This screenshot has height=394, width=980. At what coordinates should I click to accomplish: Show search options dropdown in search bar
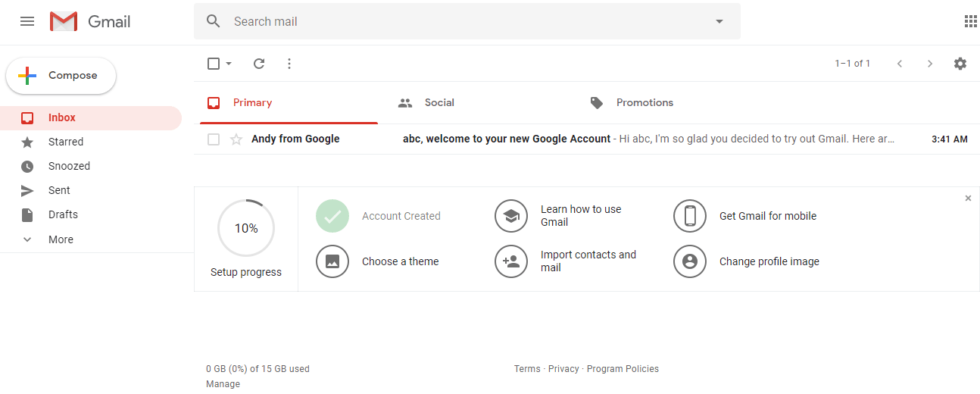[x=719, y=21]
